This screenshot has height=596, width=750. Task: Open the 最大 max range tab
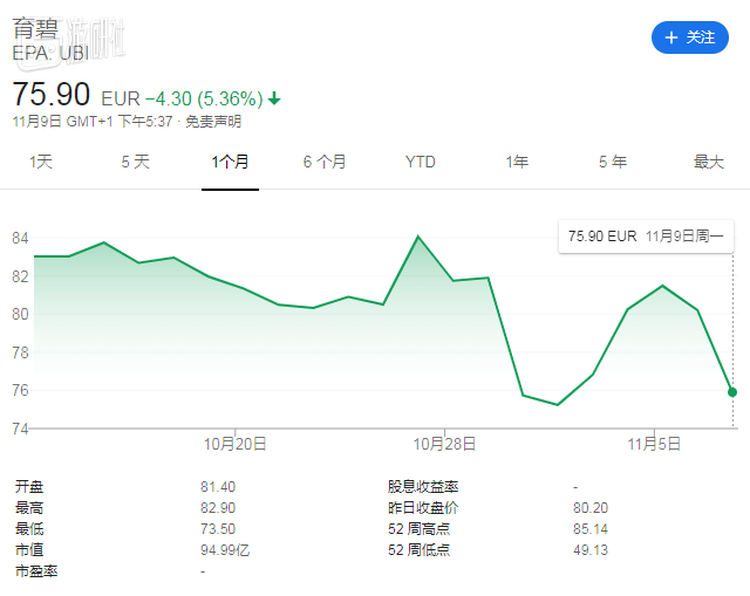click(x=708, y=161)
